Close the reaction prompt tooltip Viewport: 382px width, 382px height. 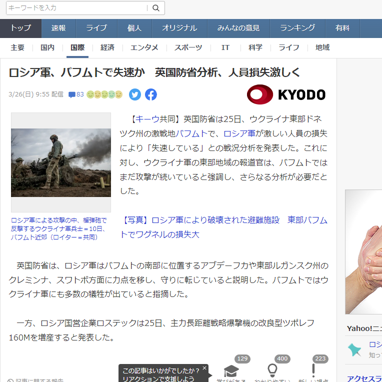[x=204, y=368]
